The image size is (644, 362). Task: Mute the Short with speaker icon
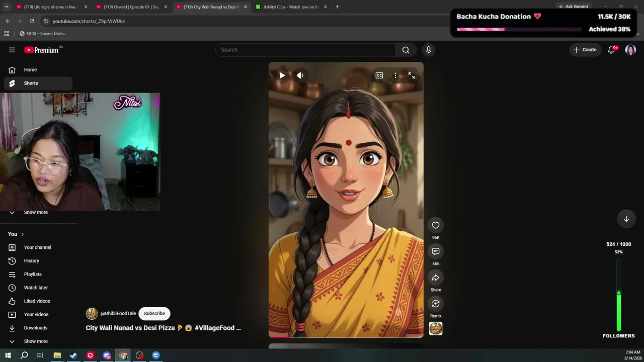(300, 75)
